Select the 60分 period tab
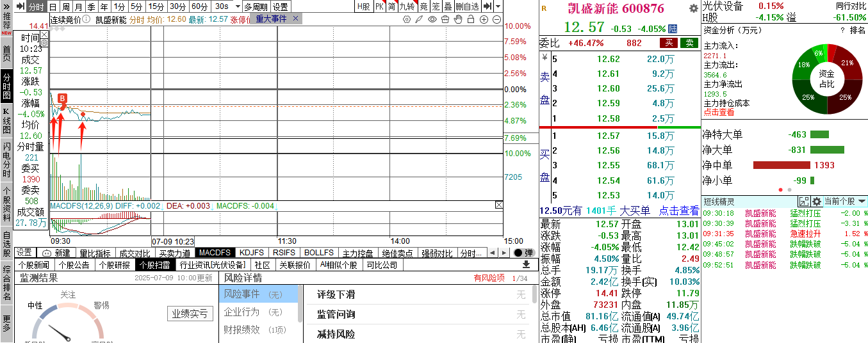 coord(200,6)
